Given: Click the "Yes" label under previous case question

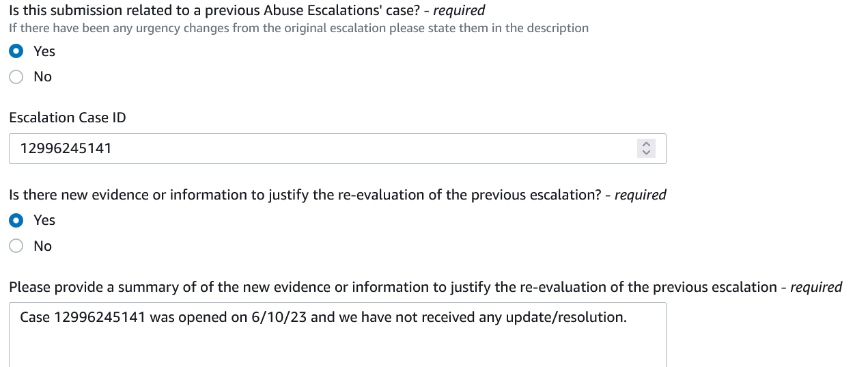Looking at the screenshot, I should click(44, 51).
